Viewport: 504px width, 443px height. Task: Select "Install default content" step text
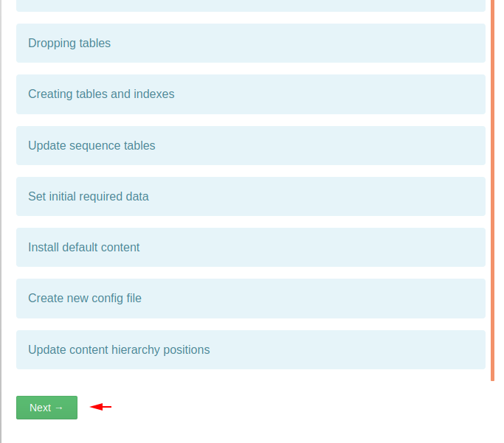(84, 247)
